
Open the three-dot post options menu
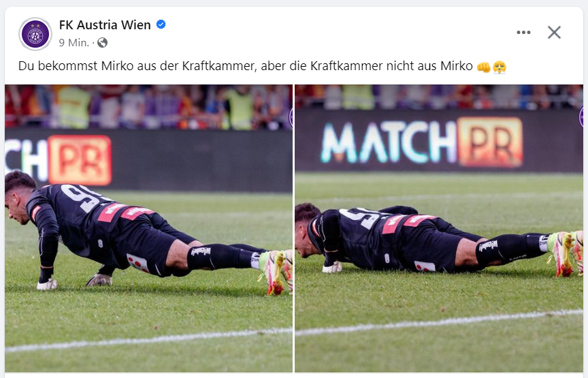point(523,32)
